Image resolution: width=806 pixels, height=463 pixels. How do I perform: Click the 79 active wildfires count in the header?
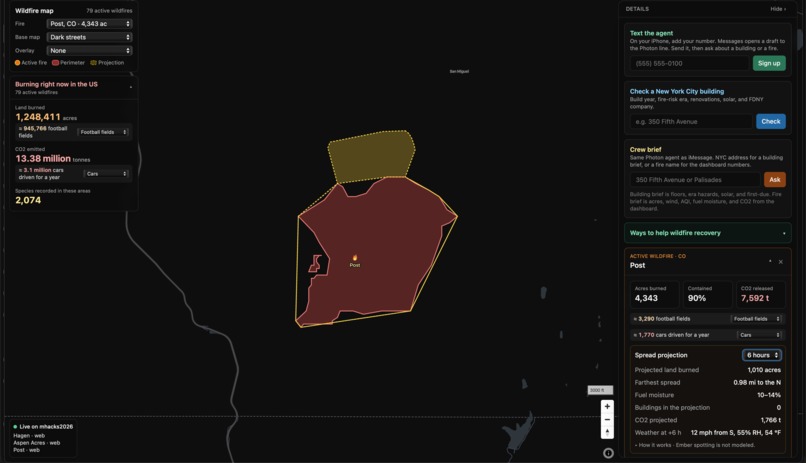(x=109, y=10)
